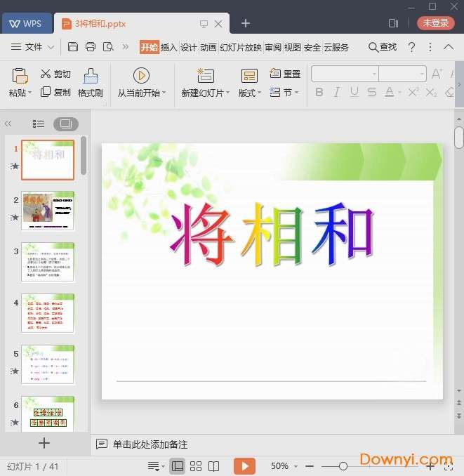464x476 pixels.
Task: Add slide with panel plus button
Action: point(44,443)
